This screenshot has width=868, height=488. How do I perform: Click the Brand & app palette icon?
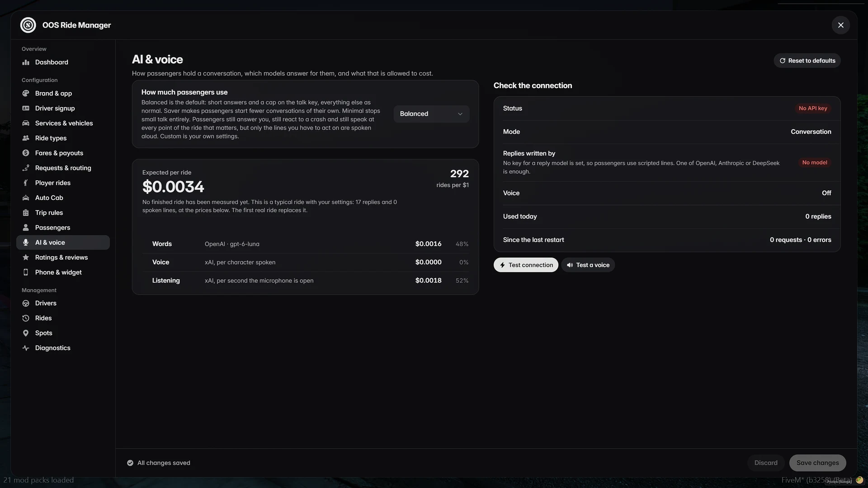point(26,94)
